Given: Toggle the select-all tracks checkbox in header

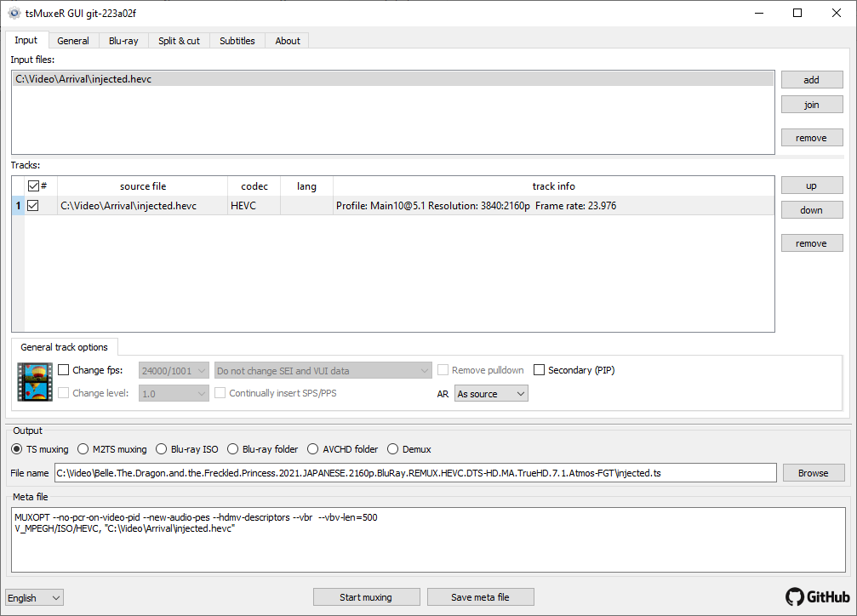Looking at the screenshot, I should point(33,185).
